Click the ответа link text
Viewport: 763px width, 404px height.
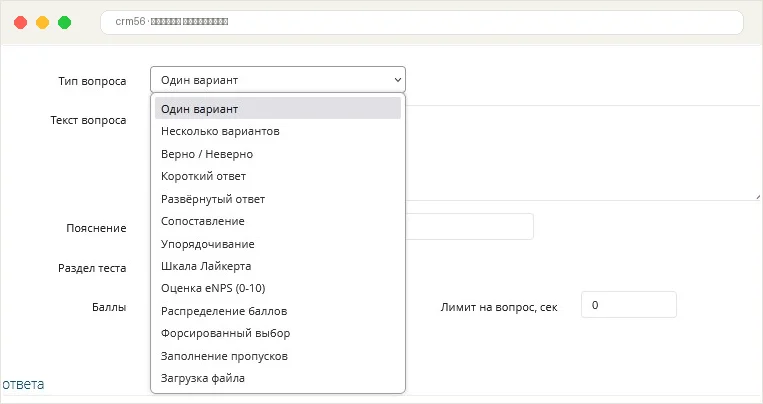coord(23,384)
